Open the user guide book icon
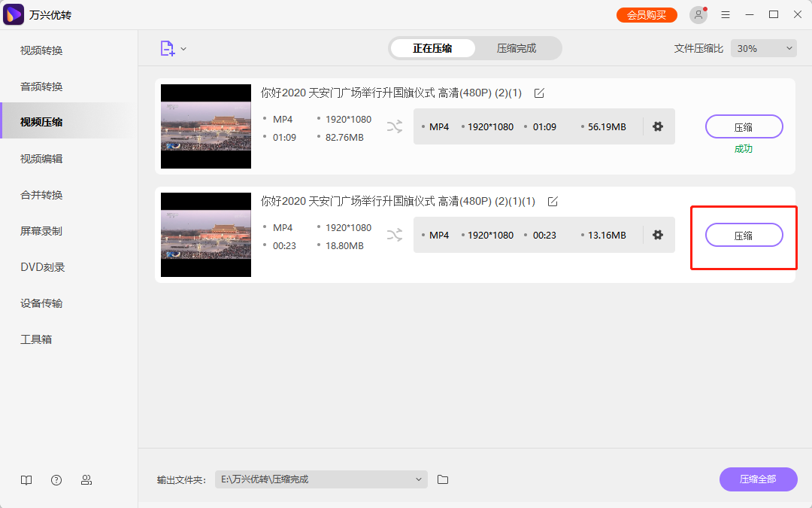Screen dimensions: 812x508 [x=26, y=479]
